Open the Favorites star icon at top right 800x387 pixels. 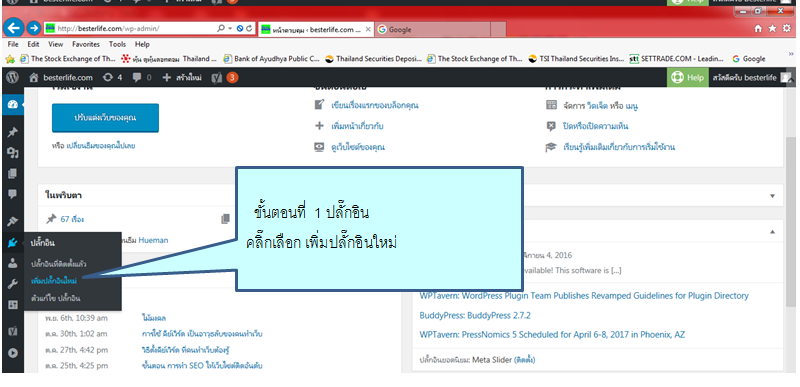coord(772,29)
